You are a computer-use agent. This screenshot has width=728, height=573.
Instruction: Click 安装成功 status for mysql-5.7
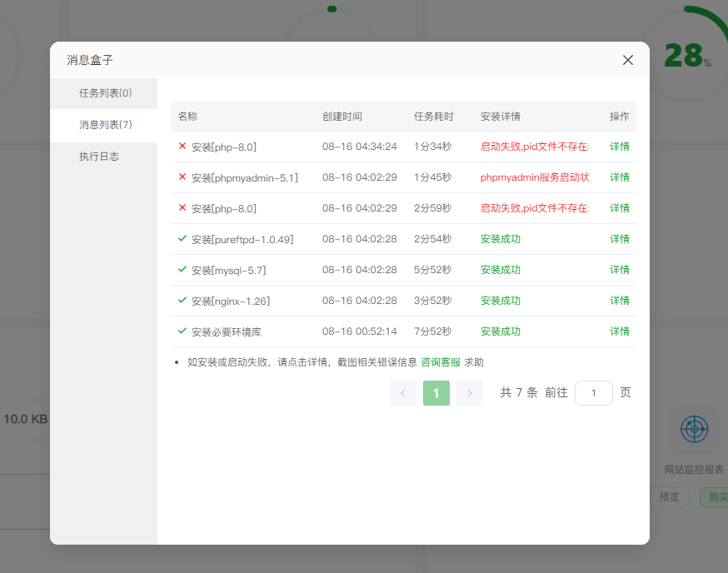coord(500,270)
